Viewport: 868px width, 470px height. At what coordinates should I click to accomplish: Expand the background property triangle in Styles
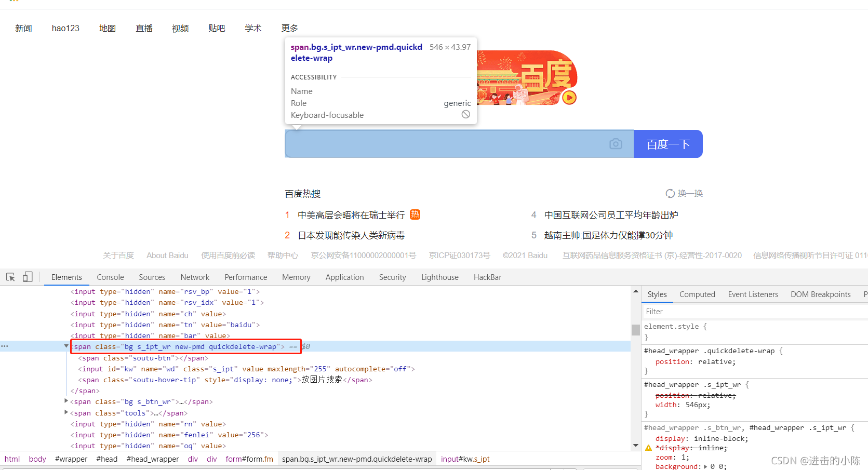tap(705, 466)
